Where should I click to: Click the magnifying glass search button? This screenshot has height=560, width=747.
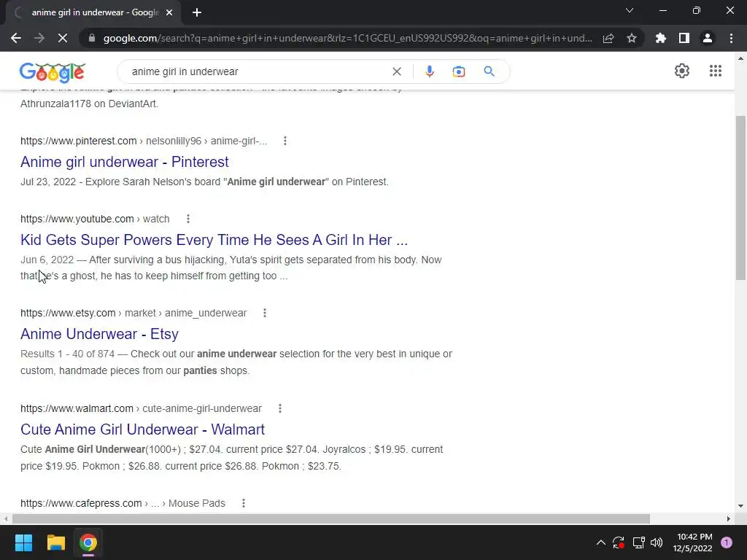coord(489,71)
